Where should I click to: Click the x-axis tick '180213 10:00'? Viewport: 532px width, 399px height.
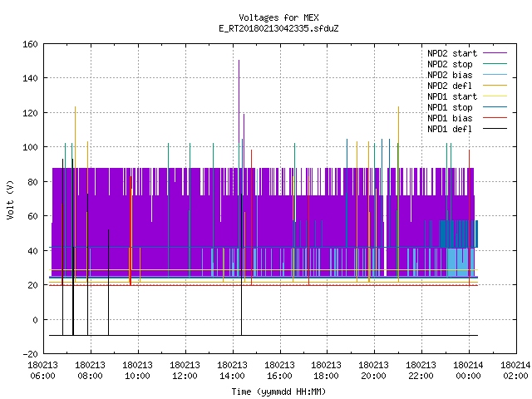137,371
